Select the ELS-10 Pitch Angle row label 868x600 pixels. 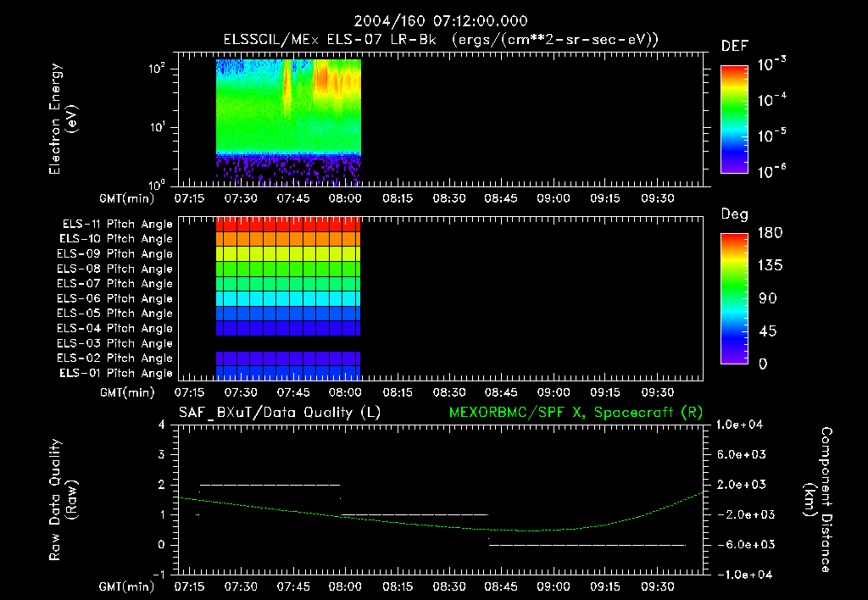click(116, 239)
